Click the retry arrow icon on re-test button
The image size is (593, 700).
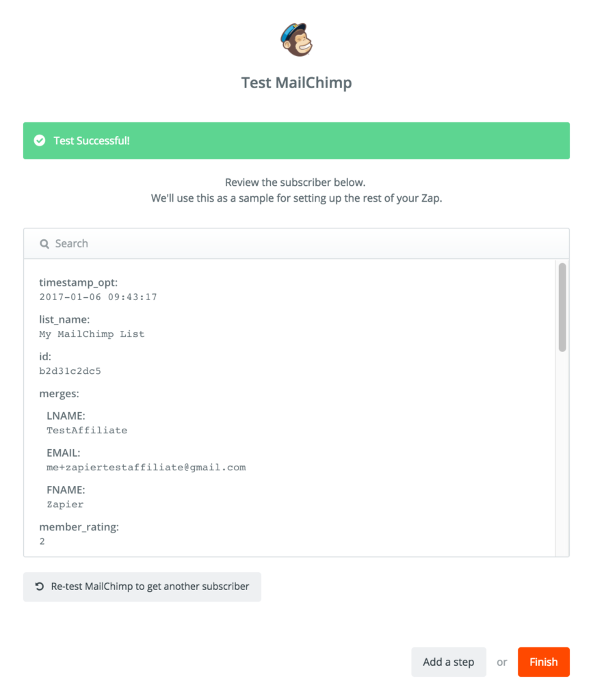39,587
